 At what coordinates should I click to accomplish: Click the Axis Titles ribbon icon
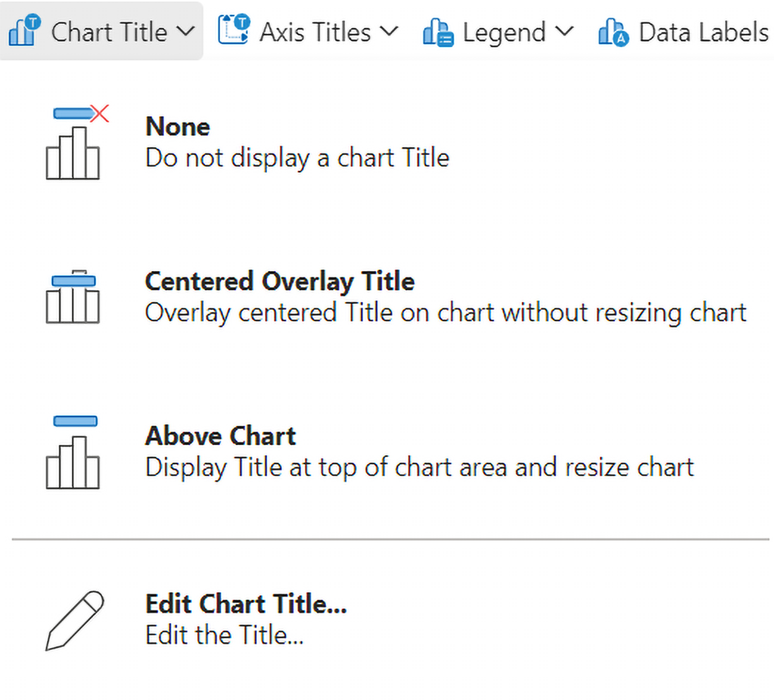coord(233,30)
